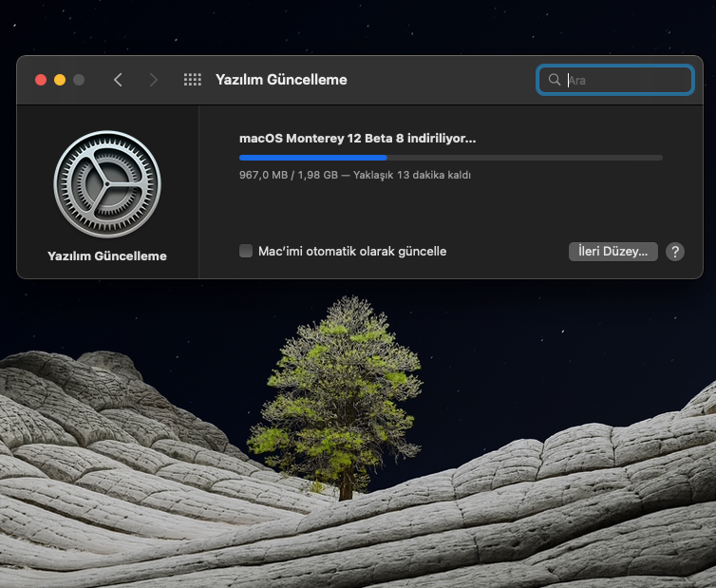The height and width of the screenshot is (588, 716).
Task: Show all preferences via grid icon
Action: click(x=192, y=80)
